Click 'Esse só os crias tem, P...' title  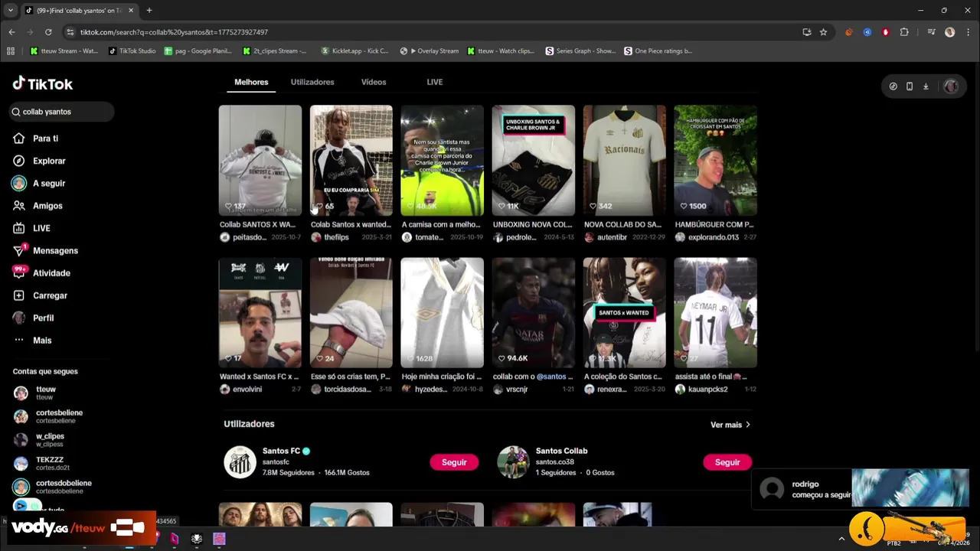click(x=351, y=377)
